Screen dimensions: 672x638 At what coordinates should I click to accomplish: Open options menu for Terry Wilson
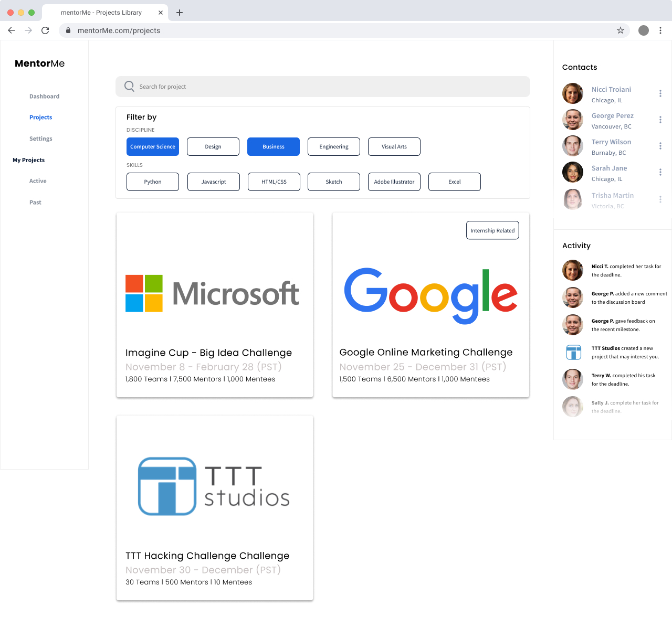coord(660,146)
